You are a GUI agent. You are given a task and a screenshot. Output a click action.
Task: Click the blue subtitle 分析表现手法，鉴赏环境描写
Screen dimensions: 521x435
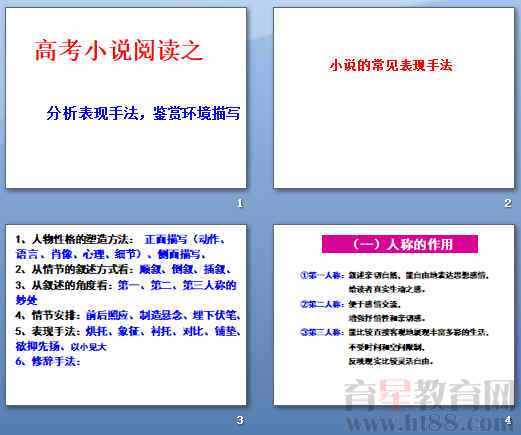pyautogui.click(x=143, y=113)
